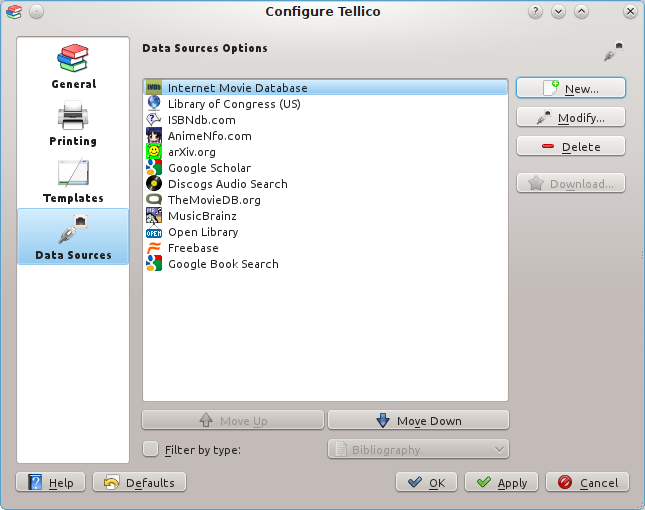
Task: Enable the Filter by type checkbox
Action: coord(150,449)
